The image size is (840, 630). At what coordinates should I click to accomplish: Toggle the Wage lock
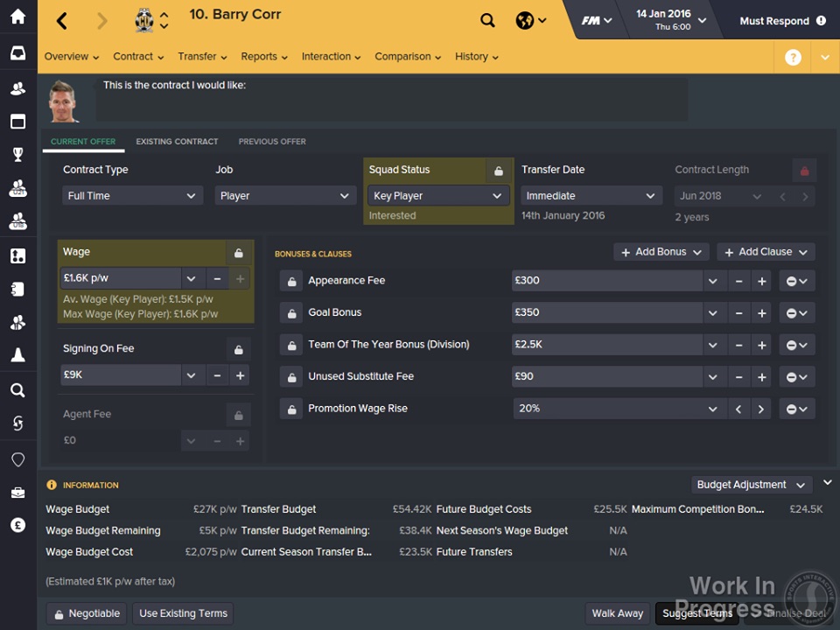pos(238,253)
